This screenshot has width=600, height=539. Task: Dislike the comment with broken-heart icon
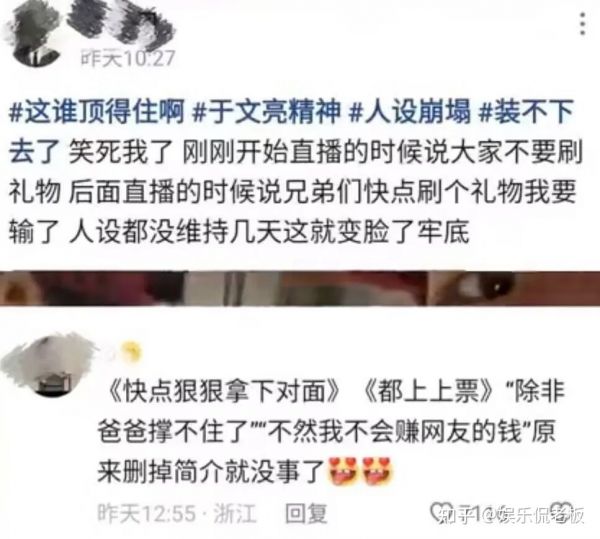pyautogui.click(x=562, y=511)
